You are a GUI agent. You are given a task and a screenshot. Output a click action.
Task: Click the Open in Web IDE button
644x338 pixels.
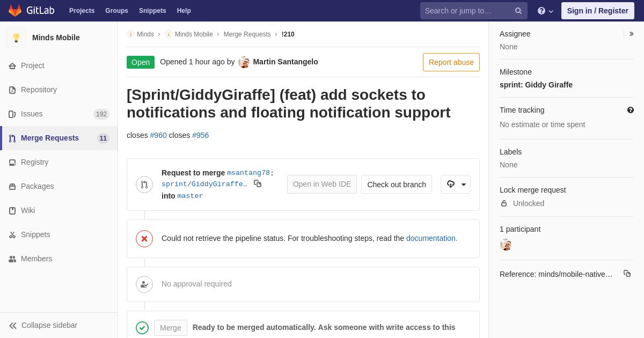click(x=322, y=184)
